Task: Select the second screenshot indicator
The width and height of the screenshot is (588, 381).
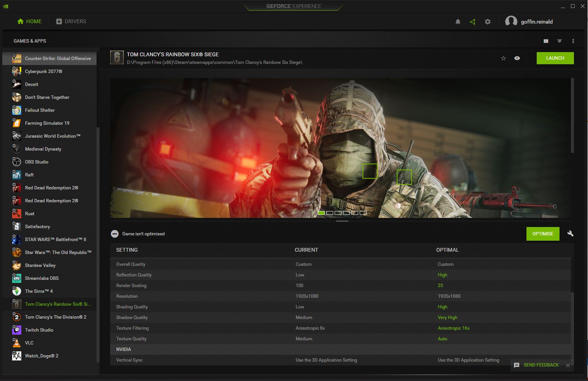Action: [330, 213]
